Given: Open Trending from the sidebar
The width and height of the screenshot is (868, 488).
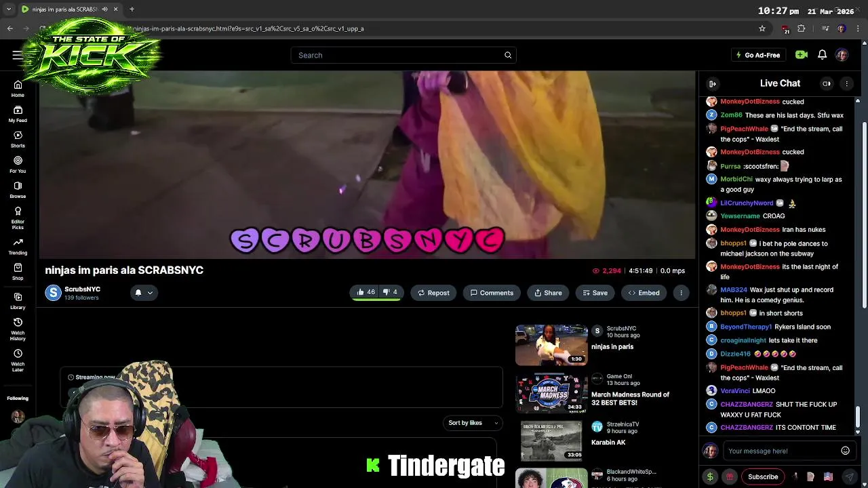Looking at the screenshot, I should (18, 246).
